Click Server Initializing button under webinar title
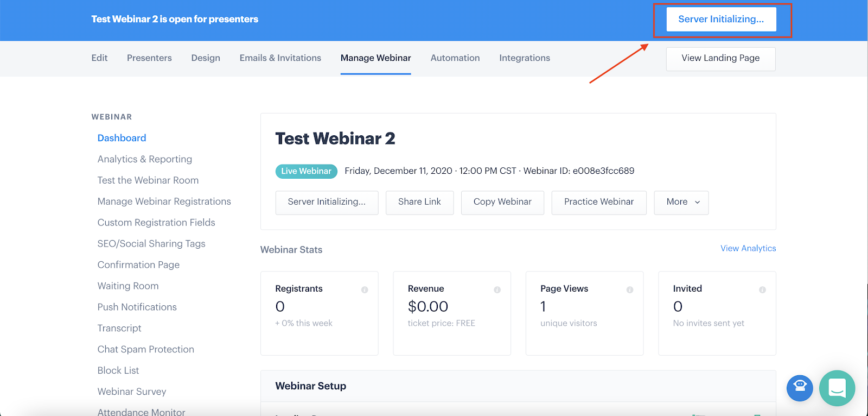The height and width of the screenshot is (416, 868). [x=327, y=203]
